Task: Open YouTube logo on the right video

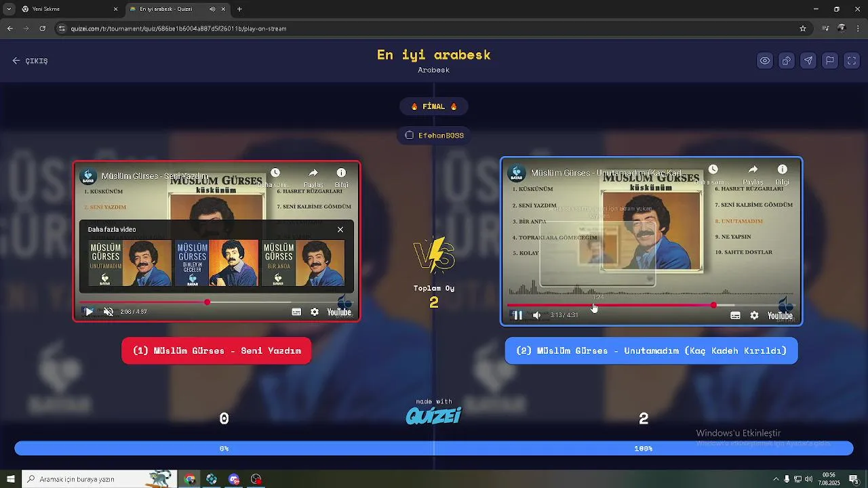Action: (780, 315)
